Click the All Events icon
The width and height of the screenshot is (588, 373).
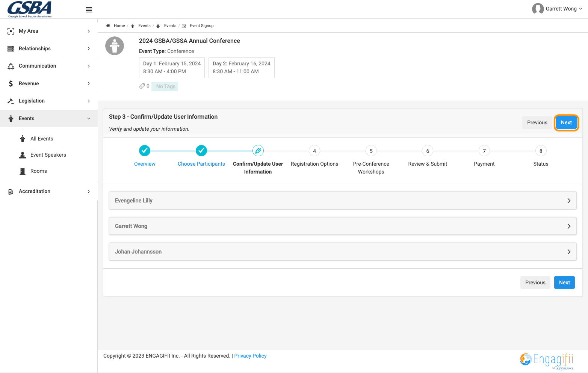point(23,139)
